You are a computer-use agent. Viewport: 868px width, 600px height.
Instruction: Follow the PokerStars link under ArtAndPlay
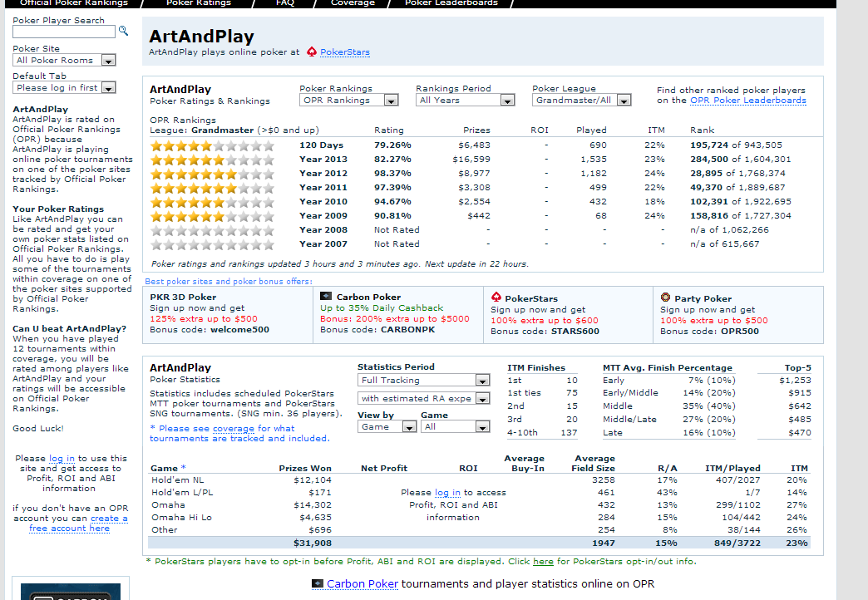345,52
